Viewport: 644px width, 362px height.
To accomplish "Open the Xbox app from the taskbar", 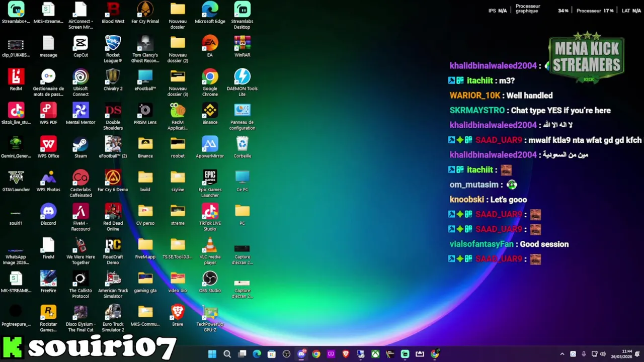I will (x=375, y=354).
